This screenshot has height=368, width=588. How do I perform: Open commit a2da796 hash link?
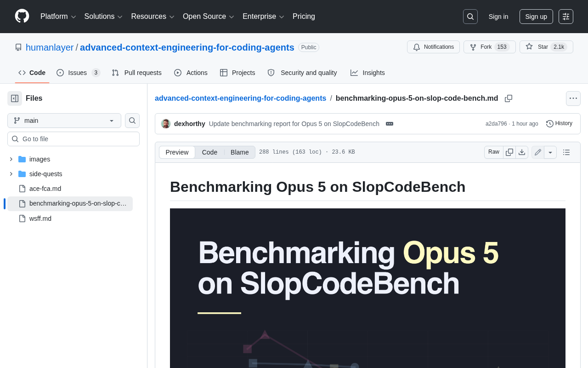tap(496, 124)
